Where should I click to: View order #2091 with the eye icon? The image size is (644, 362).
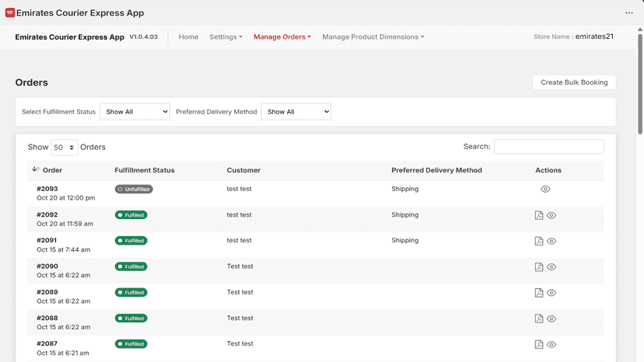[x=551, y=242]
